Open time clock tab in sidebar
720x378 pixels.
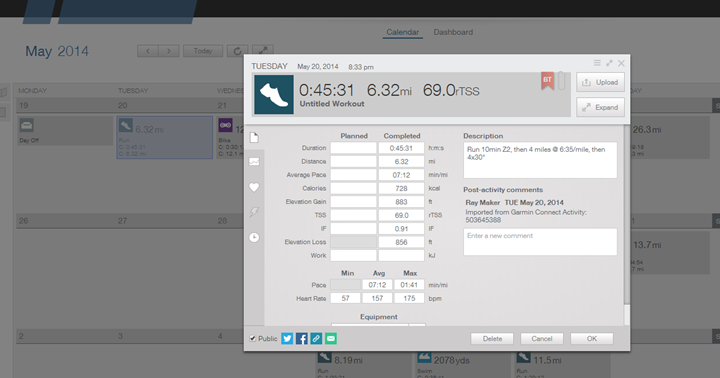(x=254, y=237)
